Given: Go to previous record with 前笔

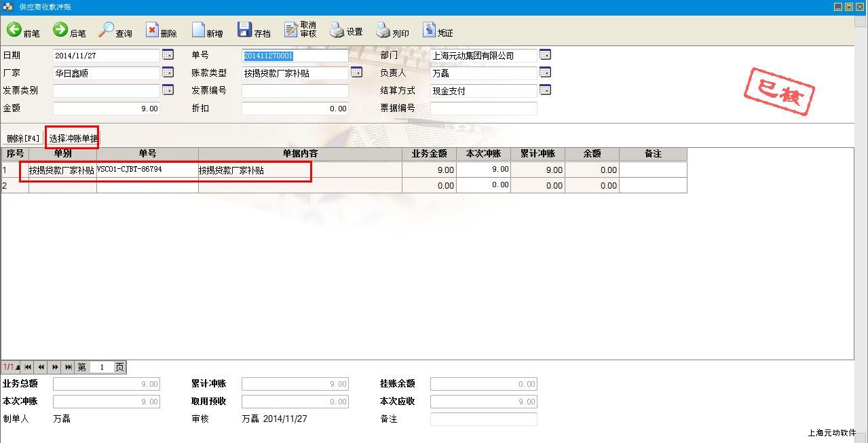Looking at the screenshot, I should click(x=23, y=31).
